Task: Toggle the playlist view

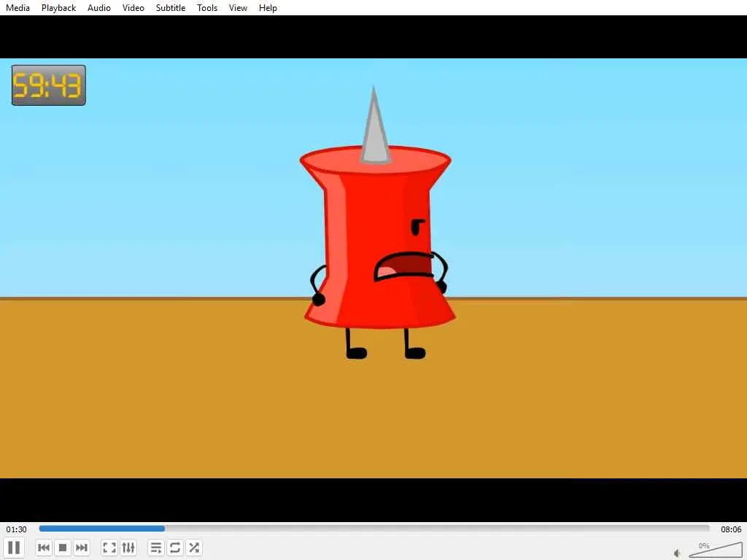Action: tap(156, 548)
